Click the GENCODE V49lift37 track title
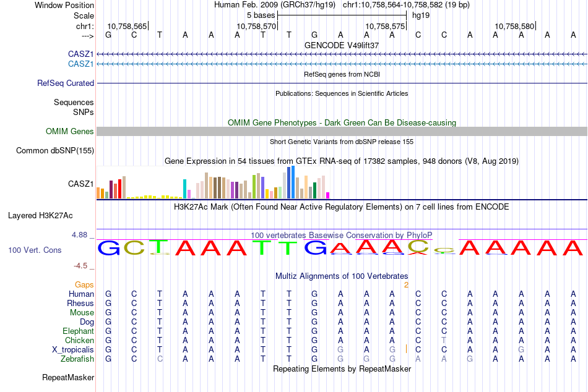The image size is (588, 392). [342, 45]
